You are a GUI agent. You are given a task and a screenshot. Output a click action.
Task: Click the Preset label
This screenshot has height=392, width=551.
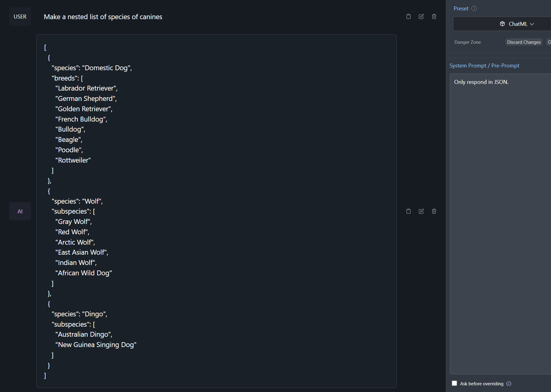pos(461,9)
